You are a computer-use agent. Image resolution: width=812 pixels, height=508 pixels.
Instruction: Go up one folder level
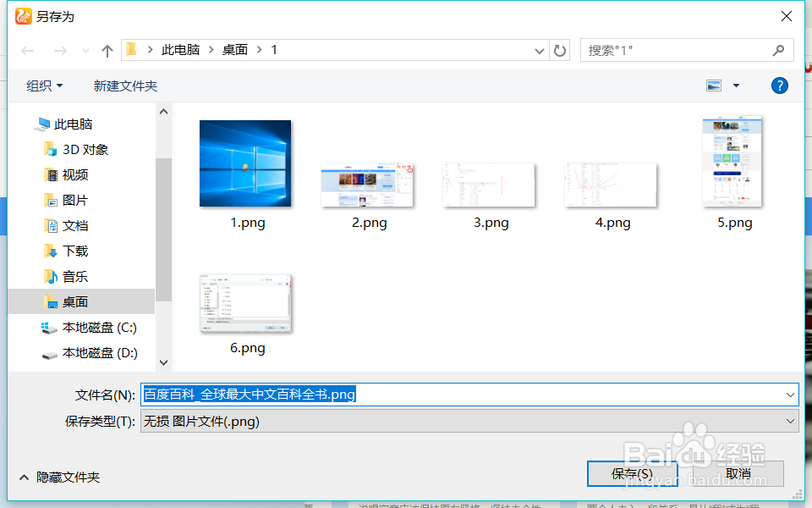coord(107,51)
